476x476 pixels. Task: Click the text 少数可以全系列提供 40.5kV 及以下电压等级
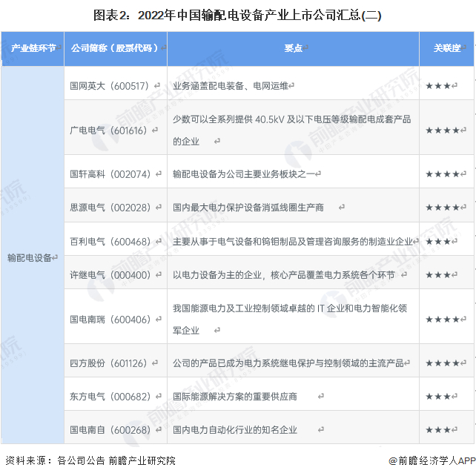click(x=261, y=119)
